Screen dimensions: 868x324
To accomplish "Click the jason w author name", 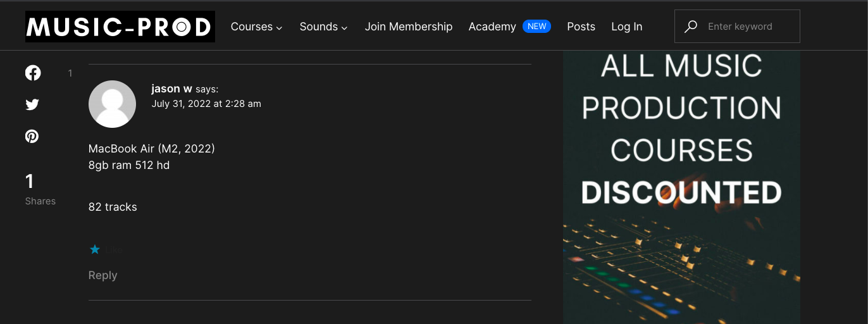I will (171, 89).
